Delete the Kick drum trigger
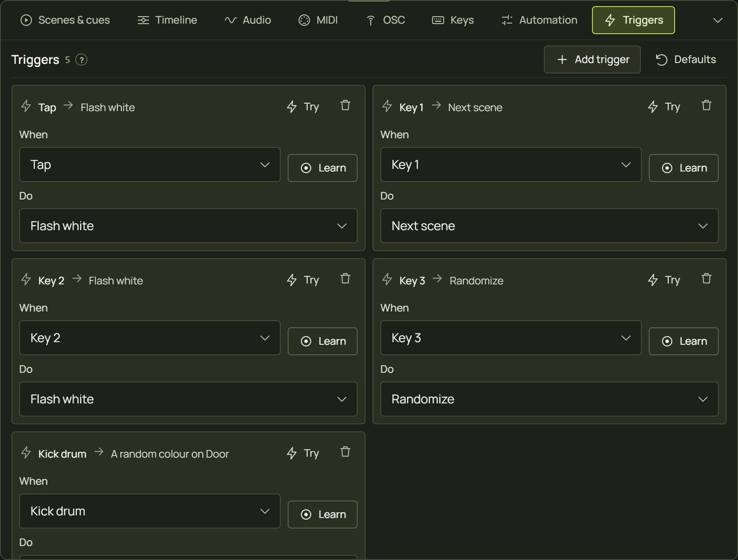Viewport: 738px width, 560px height. (x=345, y=452)
